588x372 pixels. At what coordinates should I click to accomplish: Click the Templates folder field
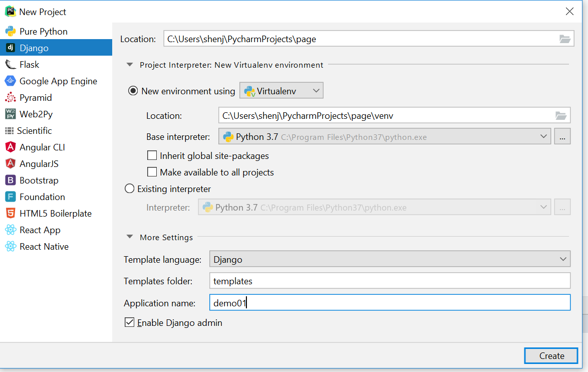pos(390,281)
